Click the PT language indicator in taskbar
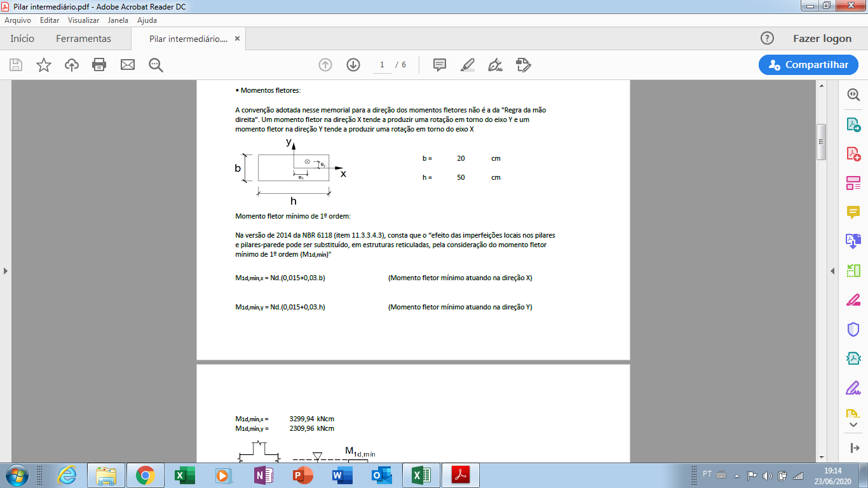The width and height of the screenshot is (868, 488). coord(707,474)
